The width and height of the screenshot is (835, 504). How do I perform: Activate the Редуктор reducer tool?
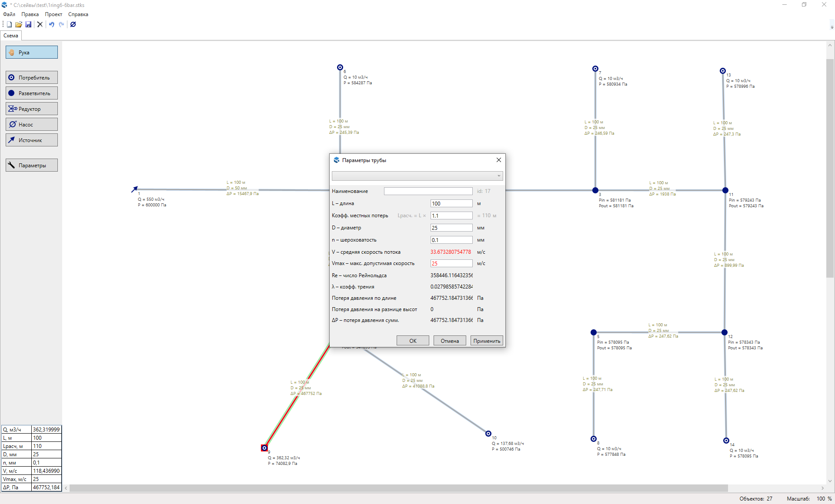tap(31, 109)
